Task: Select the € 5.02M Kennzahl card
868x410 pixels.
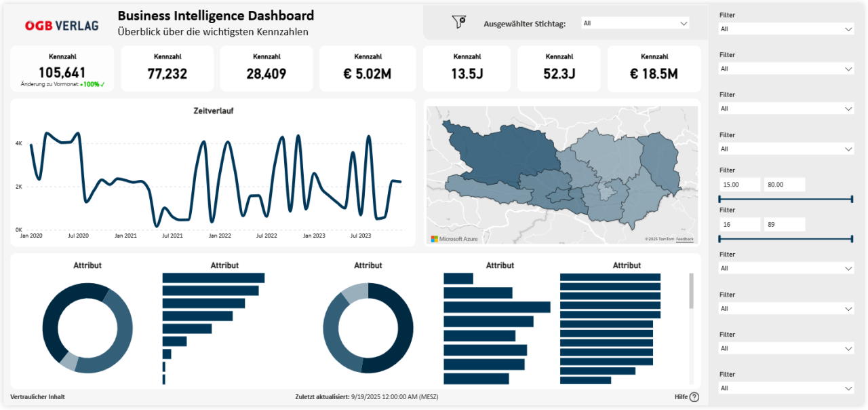Action: click(x=368, y=69)
